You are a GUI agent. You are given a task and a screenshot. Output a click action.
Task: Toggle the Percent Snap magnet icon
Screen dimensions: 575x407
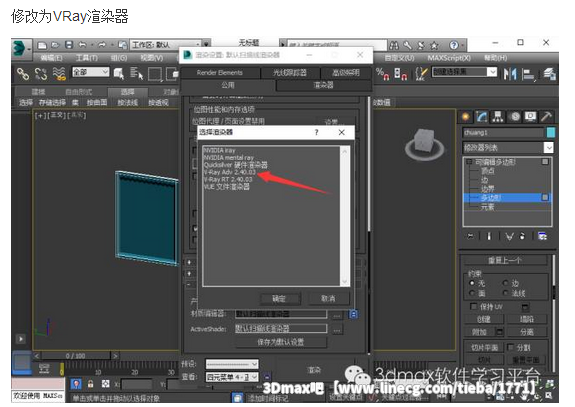382,73
